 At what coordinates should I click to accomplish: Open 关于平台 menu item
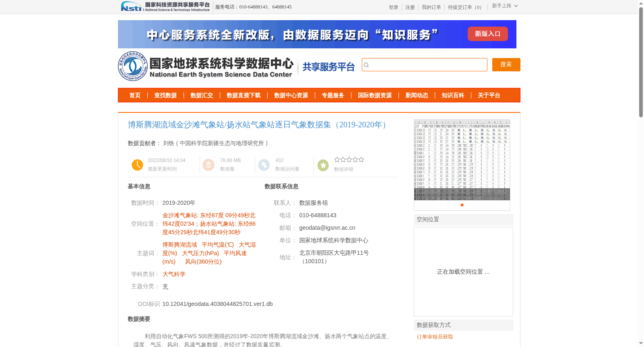[x=489, y=95]
